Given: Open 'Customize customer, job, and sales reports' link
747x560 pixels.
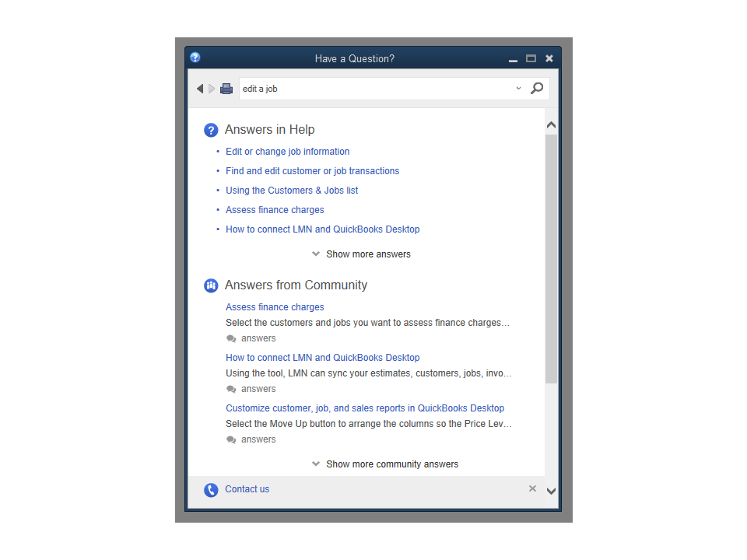Looking at the screenshot, I should click(365, 408).
